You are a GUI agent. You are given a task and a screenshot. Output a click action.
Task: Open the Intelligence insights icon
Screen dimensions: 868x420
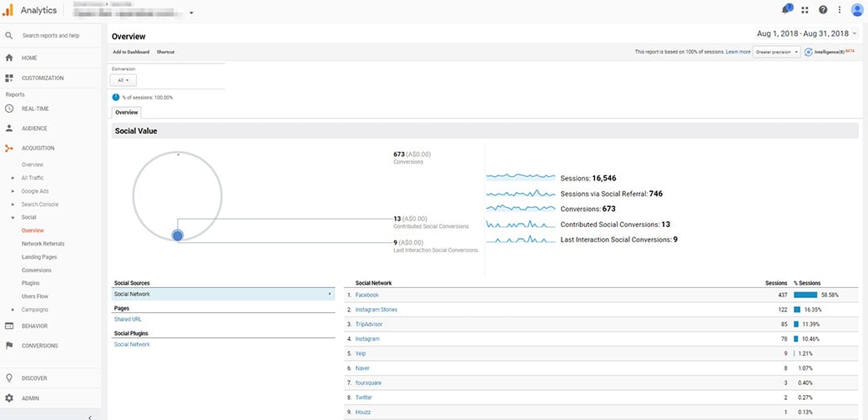click(x=810, y=52)
